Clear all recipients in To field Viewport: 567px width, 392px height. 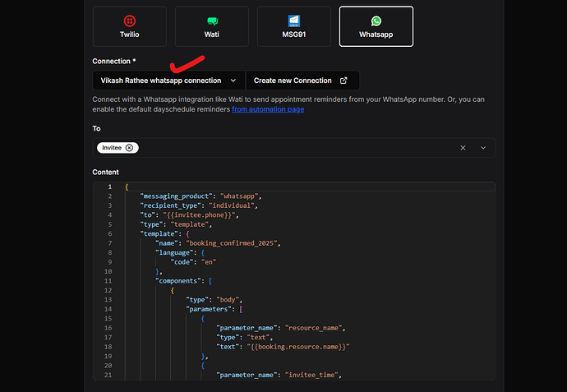click(463, 148)
